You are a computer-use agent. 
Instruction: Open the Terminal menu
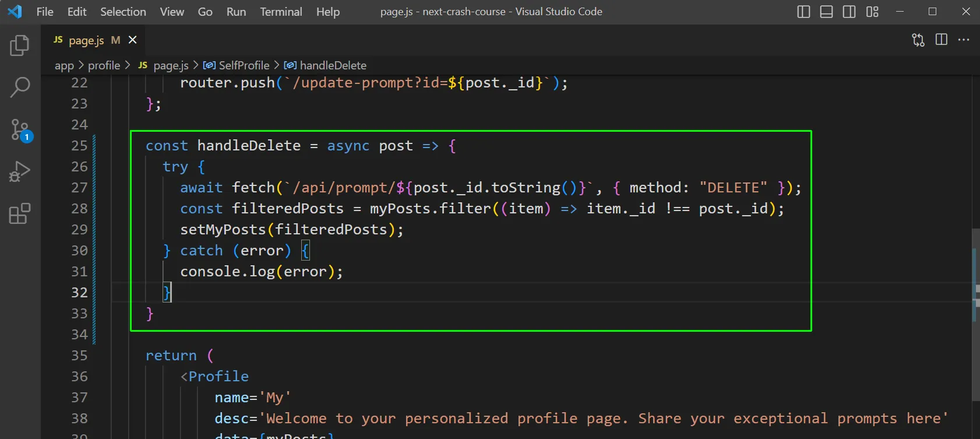[x=281, y=12]
